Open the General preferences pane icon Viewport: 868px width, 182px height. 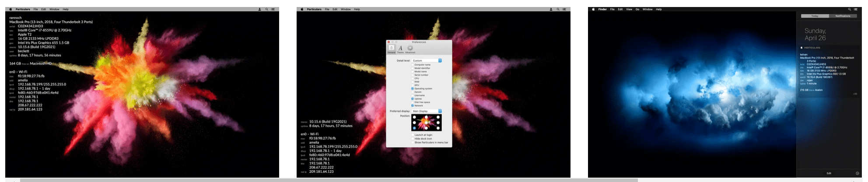point(391,49)
